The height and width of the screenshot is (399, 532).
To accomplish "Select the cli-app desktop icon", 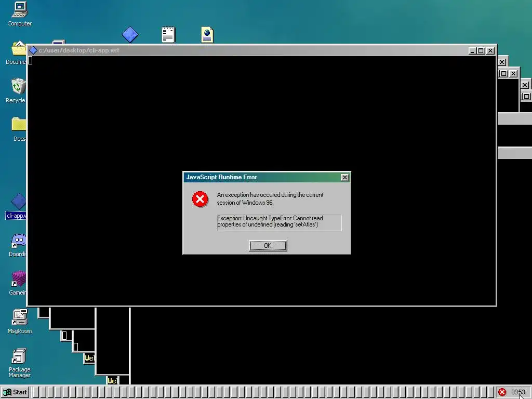I will click(16, 206).
